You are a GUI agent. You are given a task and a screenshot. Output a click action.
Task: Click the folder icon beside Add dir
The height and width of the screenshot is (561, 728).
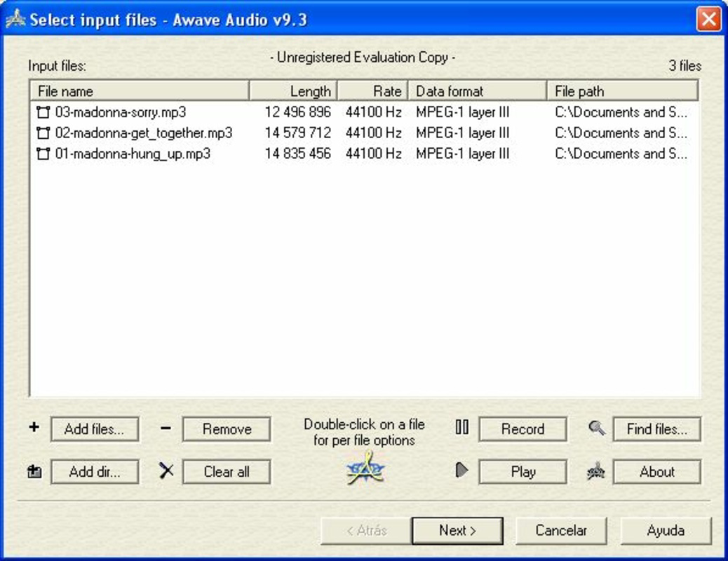(34, 472)
